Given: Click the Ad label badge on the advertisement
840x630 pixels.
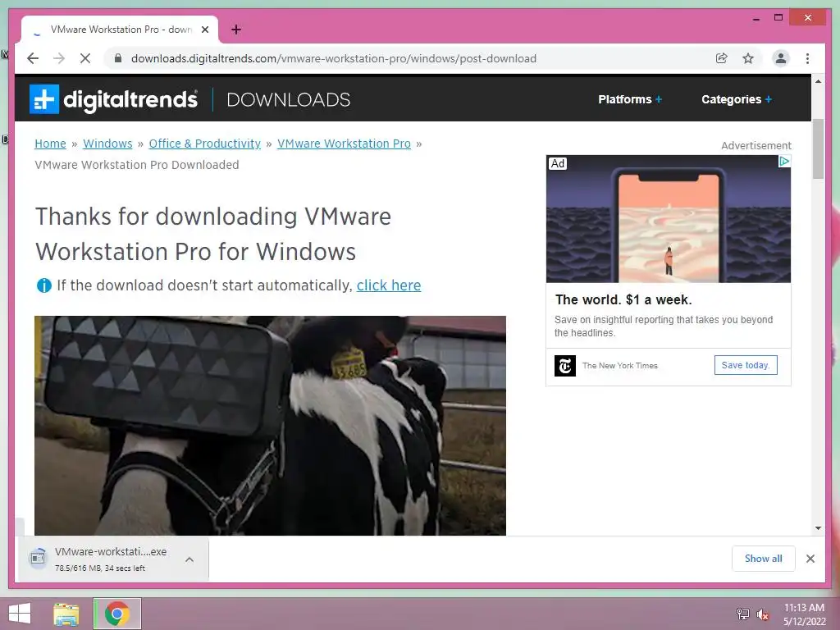Looking at the screenshot, I should [558, 163].
